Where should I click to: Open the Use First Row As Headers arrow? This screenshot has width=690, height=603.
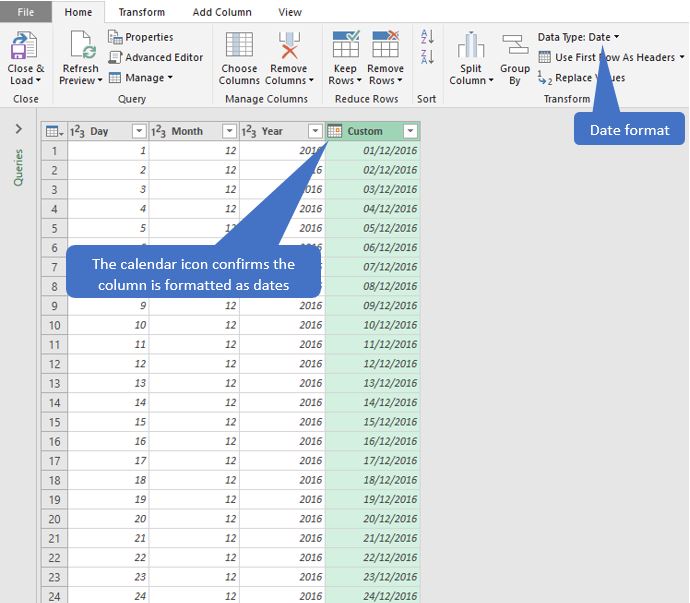click(x=682, y=57)
